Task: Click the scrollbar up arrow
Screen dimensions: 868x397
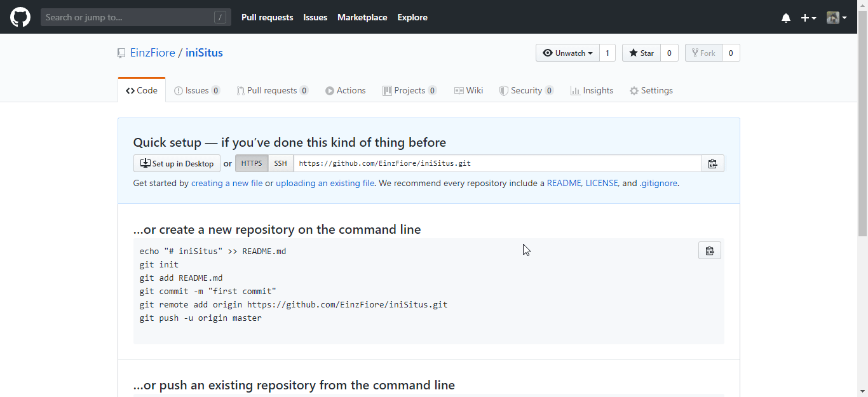Action: click(863, 4)
